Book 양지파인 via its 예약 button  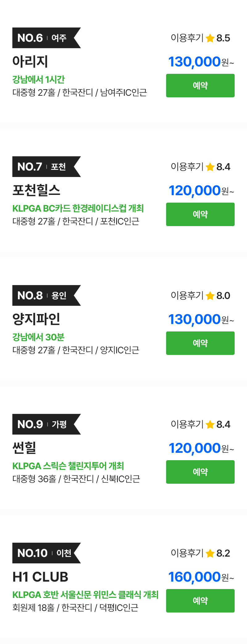pos(200,343)
